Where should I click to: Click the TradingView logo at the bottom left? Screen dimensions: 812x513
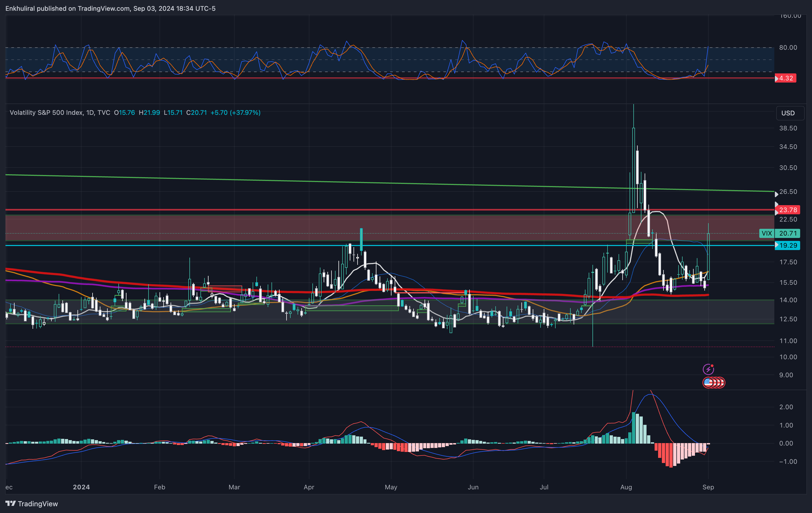pos(32,504)
